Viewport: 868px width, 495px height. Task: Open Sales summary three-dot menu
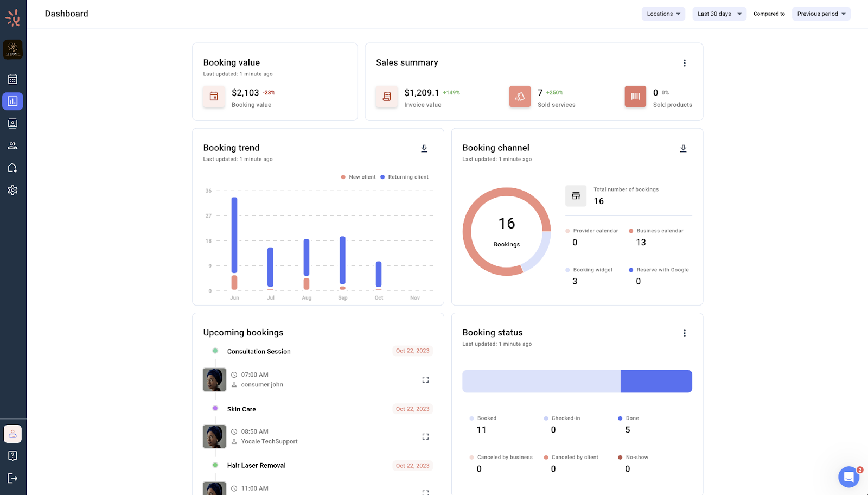[685, 63]
